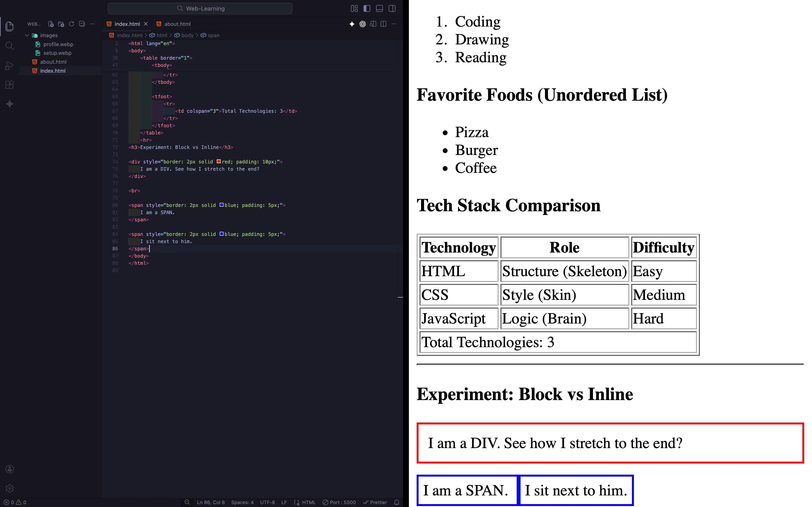Open the language mode selector showing HTML

308,502
